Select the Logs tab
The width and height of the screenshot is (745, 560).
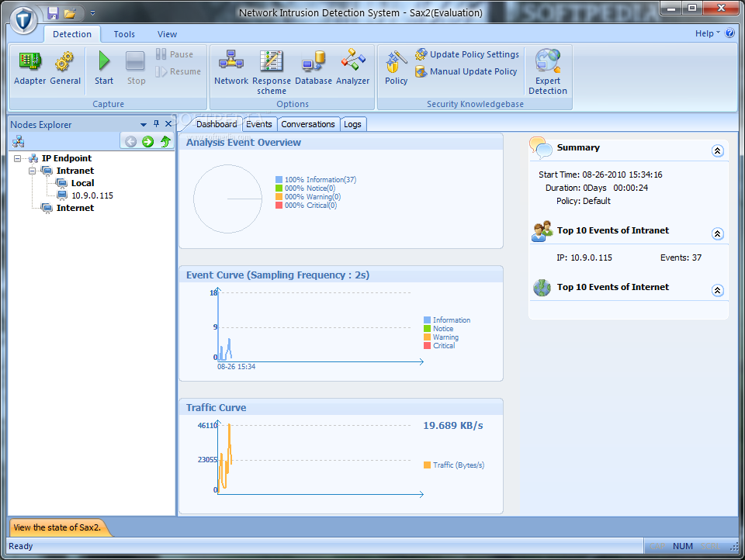tap(352, 124)
